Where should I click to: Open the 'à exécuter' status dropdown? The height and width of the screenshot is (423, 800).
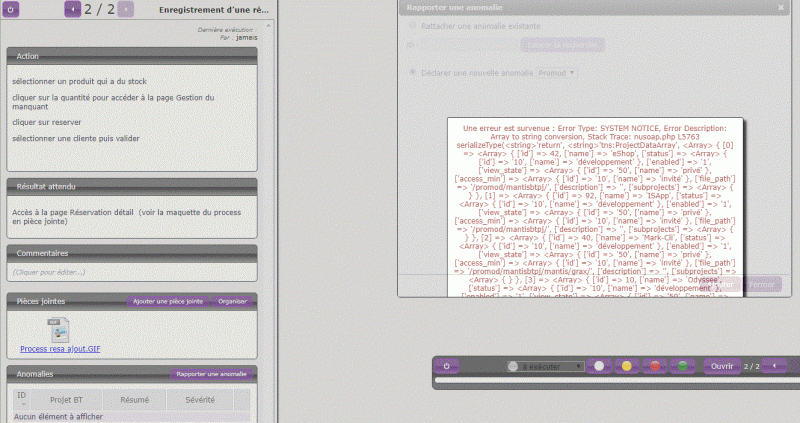tap(545, 367)
